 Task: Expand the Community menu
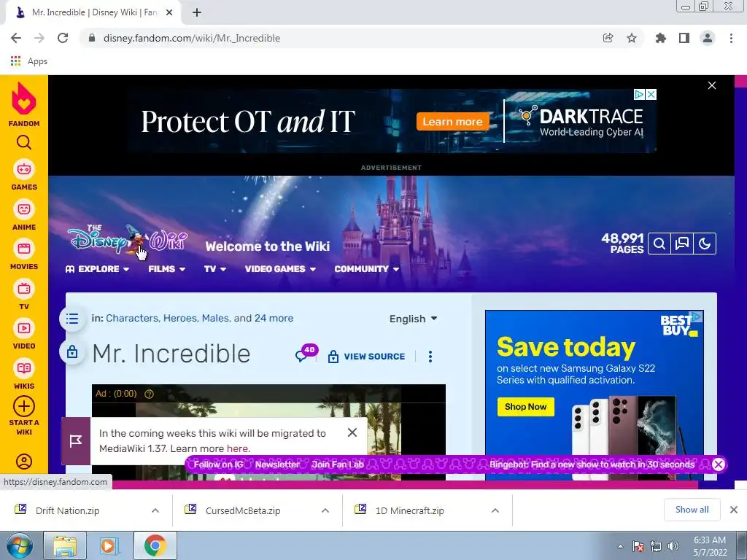367,269
